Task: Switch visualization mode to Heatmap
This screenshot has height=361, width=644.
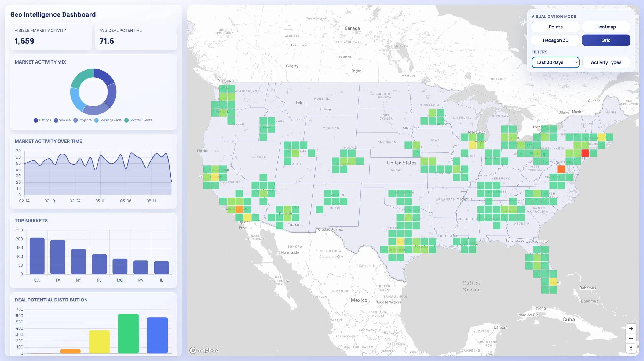Action: click(606, 27)
